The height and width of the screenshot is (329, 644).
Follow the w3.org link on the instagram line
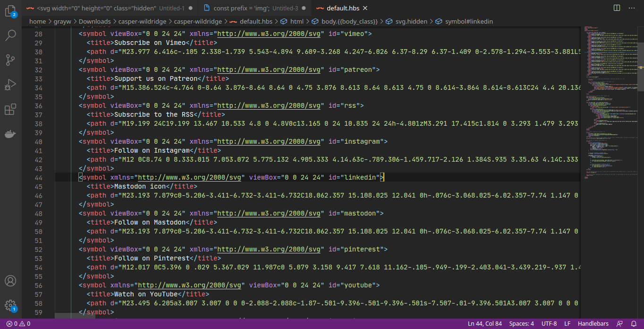point(270,142)
